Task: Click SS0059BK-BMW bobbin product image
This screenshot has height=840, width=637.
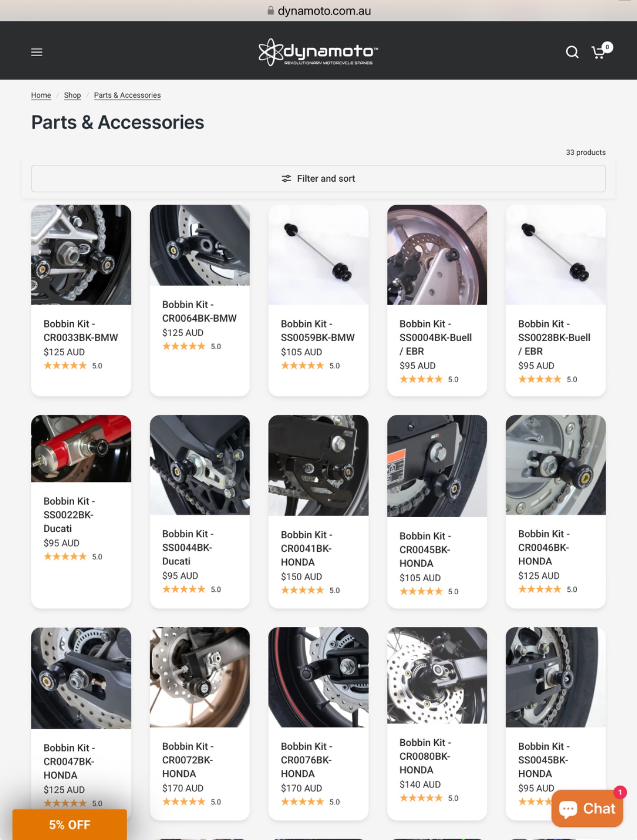Action: pyautogui.click(x=318, y=255)
